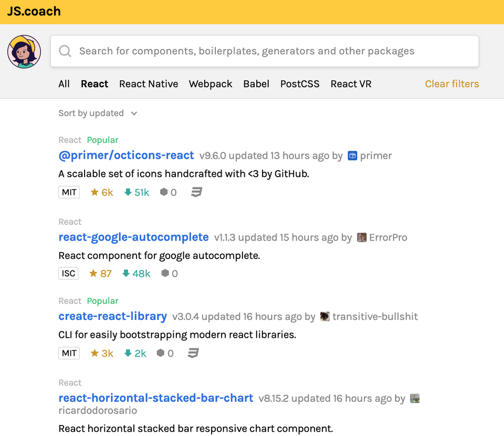Screen dimensions: 504x436
Task: Click transitive-bullshit author avatar
Action: 325,317
